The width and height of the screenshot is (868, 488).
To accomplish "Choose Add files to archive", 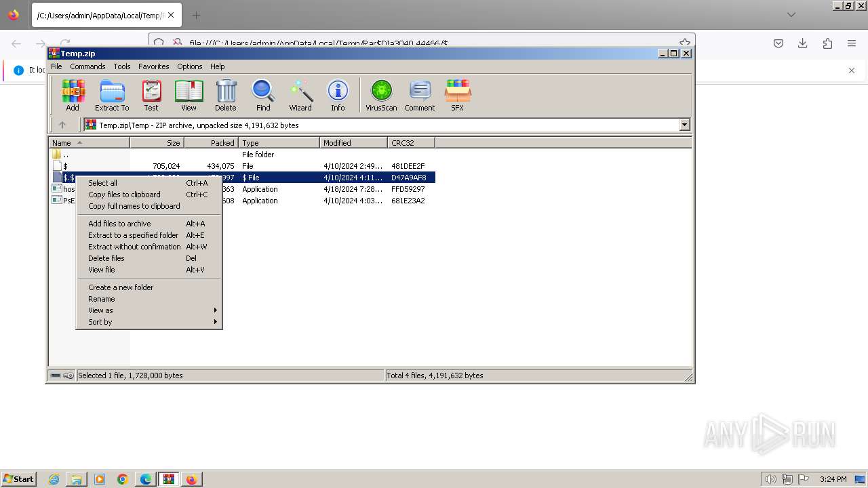I will click(x=149, y=224).
